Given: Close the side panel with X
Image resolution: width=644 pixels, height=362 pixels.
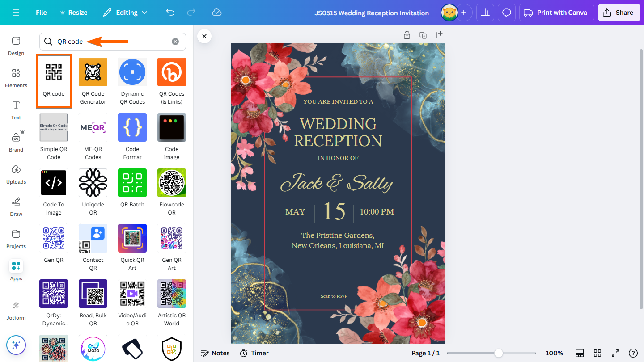Looking at the screenshot, I should tap(204, 36).
